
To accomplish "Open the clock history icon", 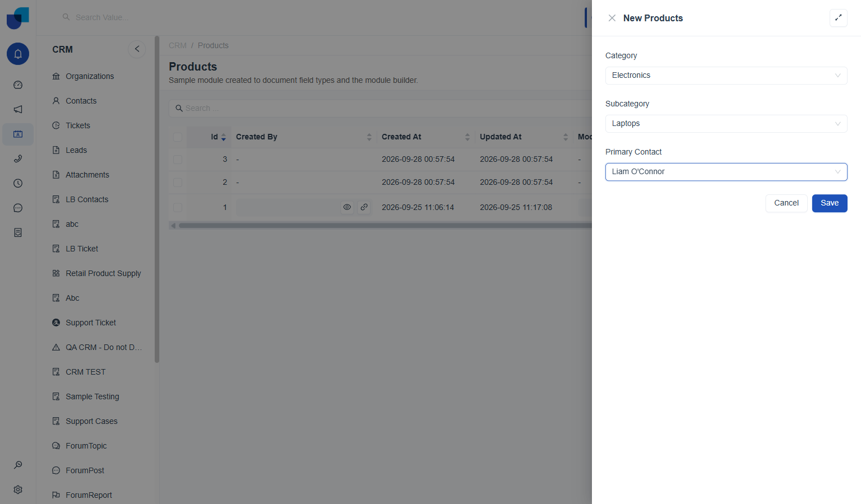I will point(18,184).
